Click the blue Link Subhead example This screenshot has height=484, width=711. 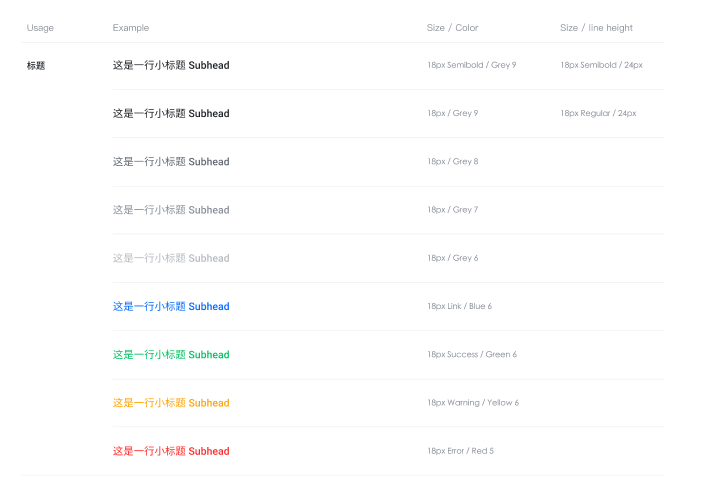pos(171,307)
